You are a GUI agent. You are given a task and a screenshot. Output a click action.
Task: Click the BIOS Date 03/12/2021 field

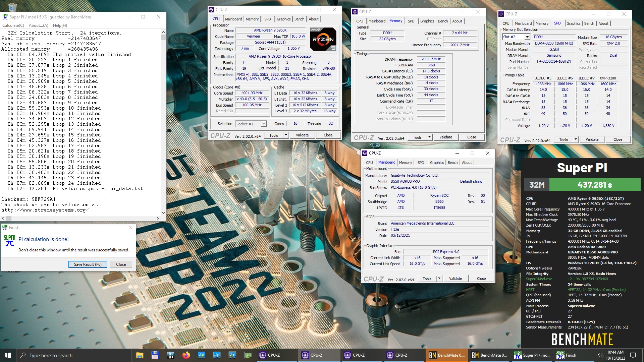coord(439,236)
